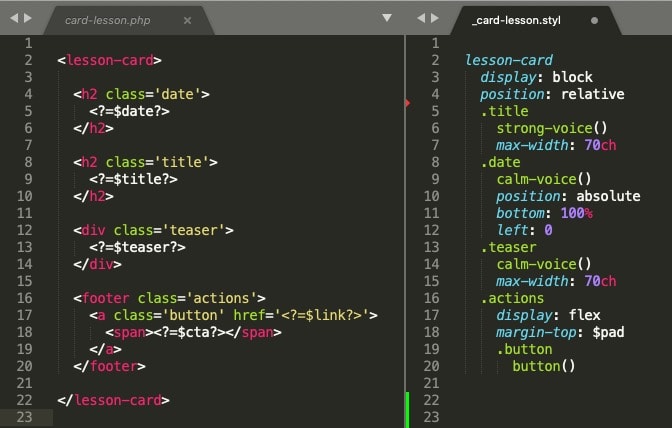This screenshot has height=428, width=672.
Task: Click the button() mixin call
Action: [543, 366]
